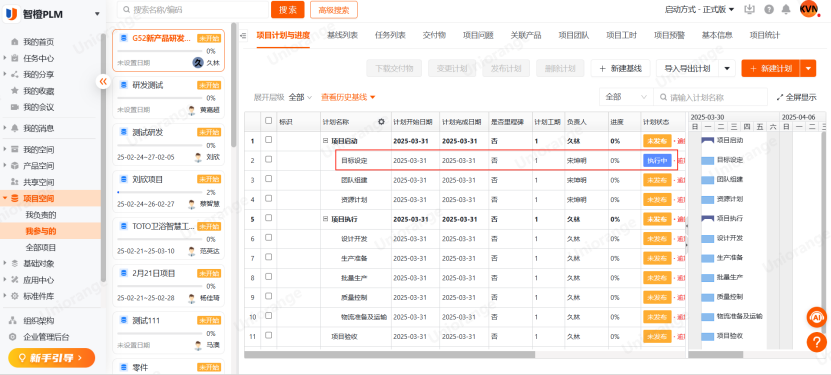
Task: Click the project icon on 研发测试 card
Action: click(x=124, y=85)
